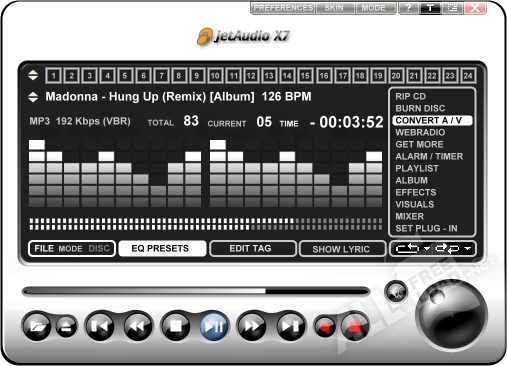The width and height of the screenshot is (507, 366).
Task: Toggle the blue play/pause button
Action: coord(214,326)
